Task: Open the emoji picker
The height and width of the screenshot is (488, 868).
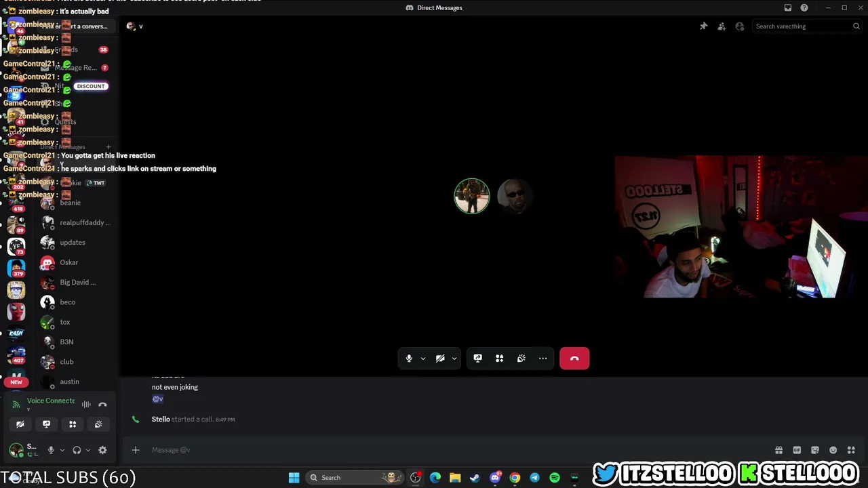Action: 833,450
